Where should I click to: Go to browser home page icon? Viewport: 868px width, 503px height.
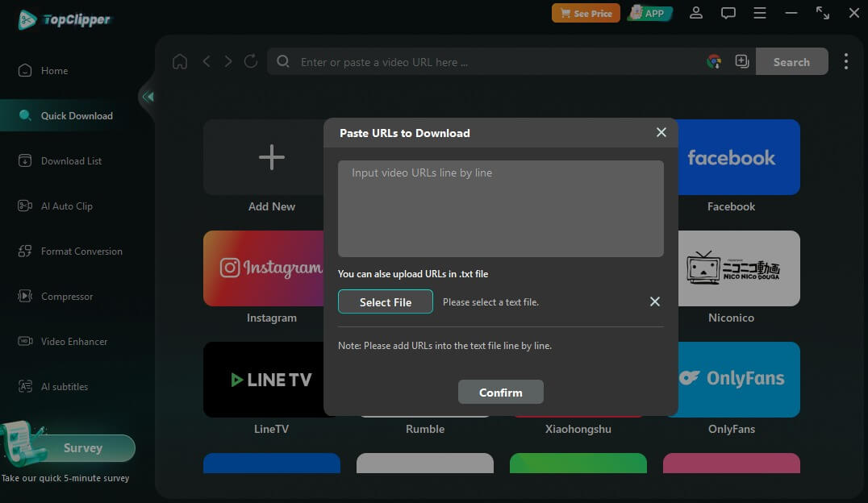180,61
